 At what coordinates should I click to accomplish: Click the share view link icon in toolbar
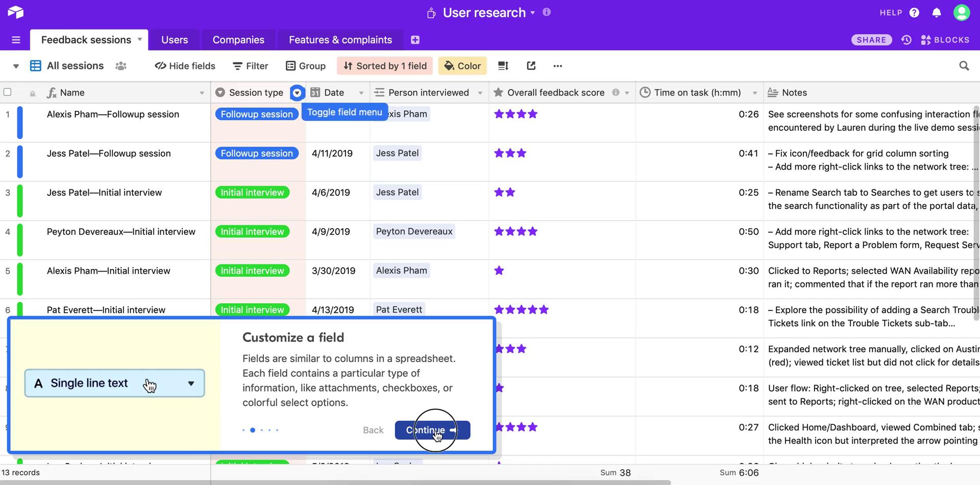point(531,65)
